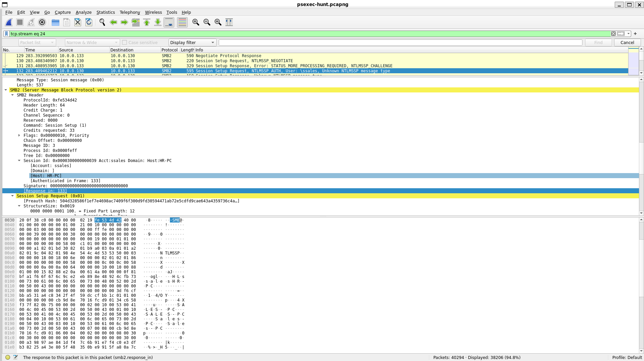
Task: Open the recent filters dropdown
Action: (x=629, y=34)
